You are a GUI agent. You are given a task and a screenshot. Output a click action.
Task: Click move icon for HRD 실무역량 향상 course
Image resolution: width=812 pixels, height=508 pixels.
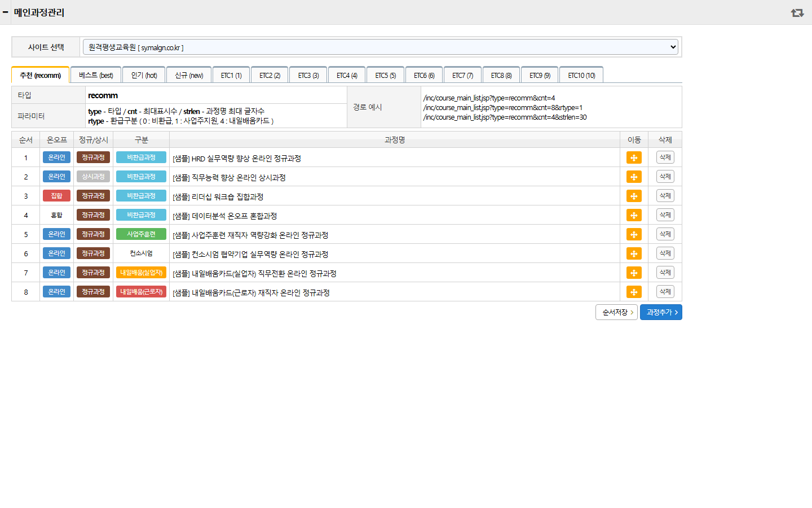[634, 158]
